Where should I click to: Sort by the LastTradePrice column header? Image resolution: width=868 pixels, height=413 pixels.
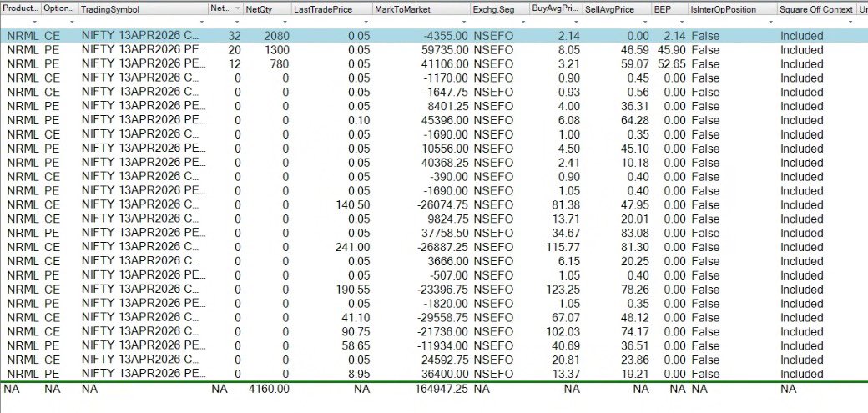coord(331,9)
